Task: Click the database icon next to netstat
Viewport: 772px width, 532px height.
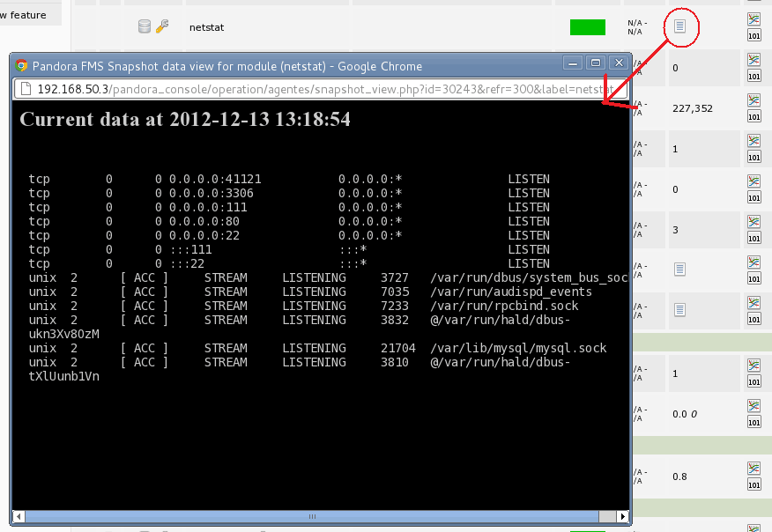Action: [145, 26]
